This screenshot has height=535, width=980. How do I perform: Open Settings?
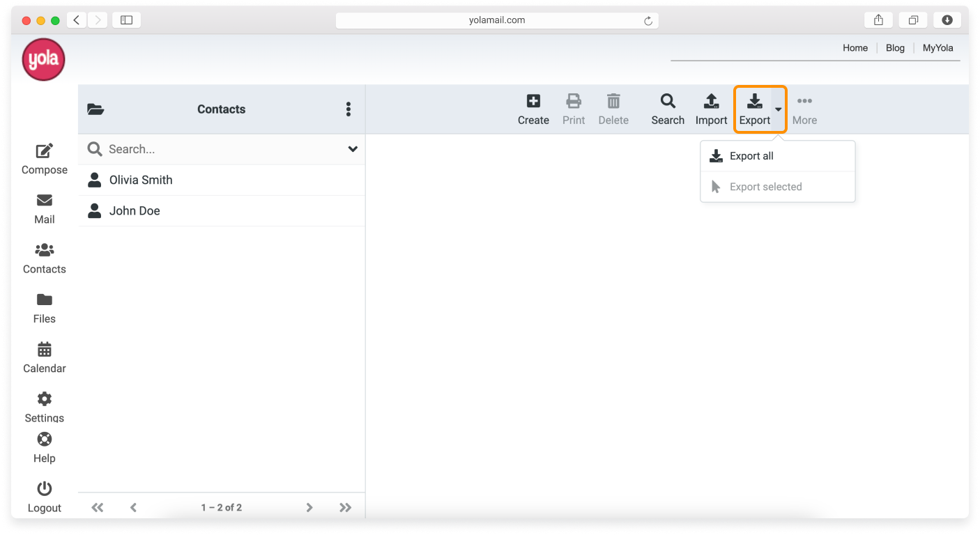44,407
